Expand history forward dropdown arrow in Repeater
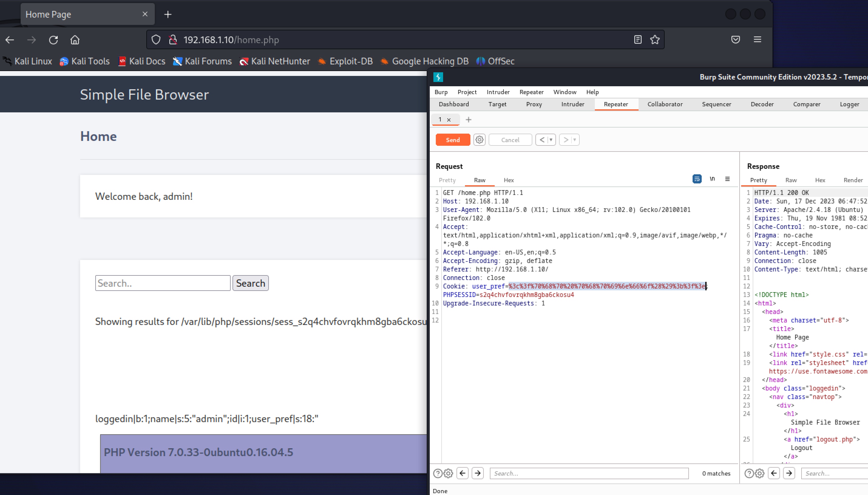Viewport: 868px width, 495px height. click(x=575, y=140)
